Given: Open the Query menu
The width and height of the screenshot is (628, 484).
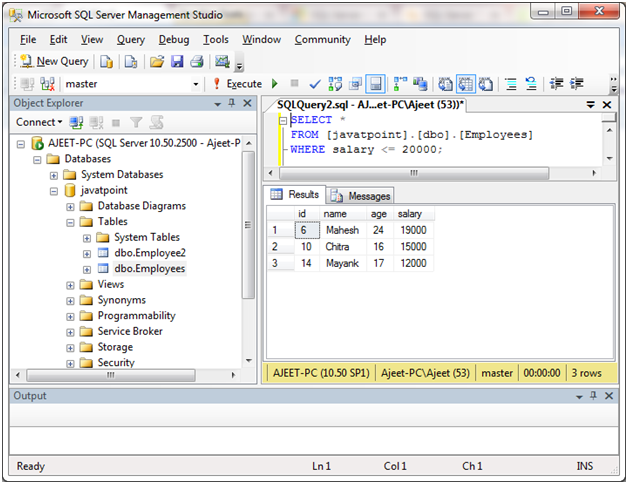Looking at the screenshot, I should [131, 40].
